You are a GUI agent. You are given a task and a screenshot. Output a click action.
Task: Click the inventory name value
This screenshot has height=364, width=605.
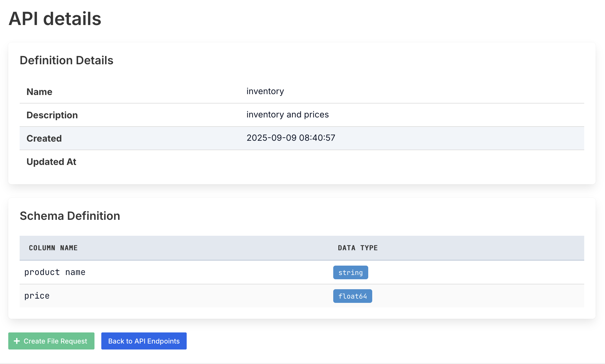pyautogui.click(x=265, y=91)
